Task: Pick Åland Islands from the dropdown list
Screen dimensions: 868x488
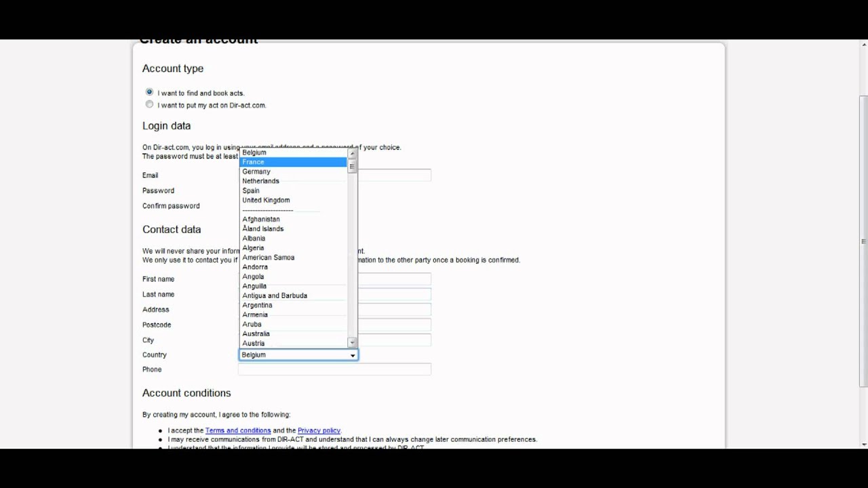Action: coord(294,228)
